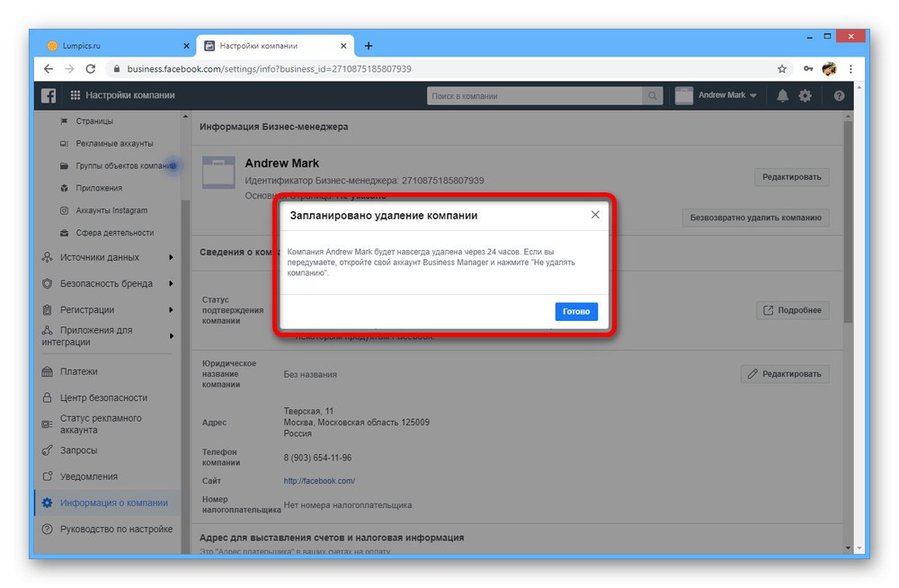Viewport: 899px width, 588px height.
Task: Click the Безопасность бренда shield icon
Action: coord(48,283)
